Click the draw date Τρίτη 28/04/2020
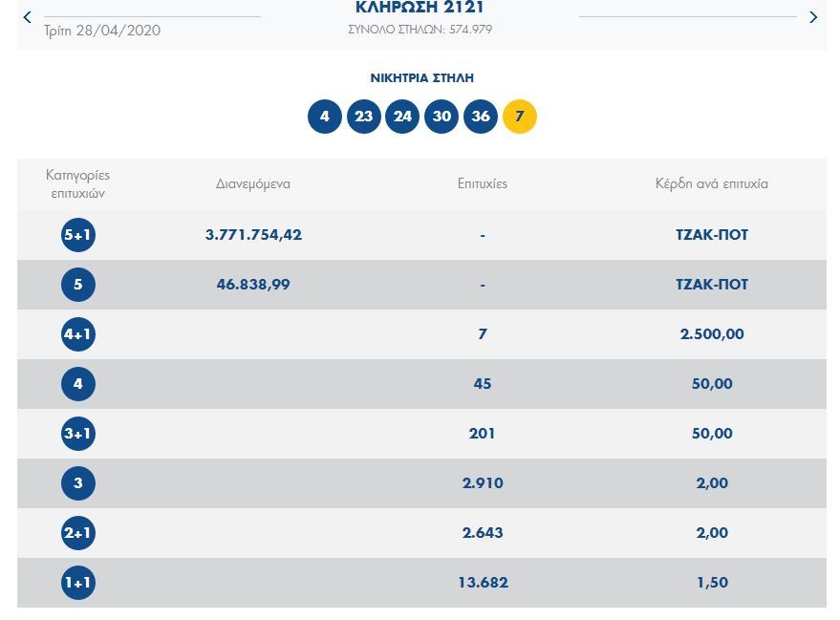840x620 pixels. [102, 31]
